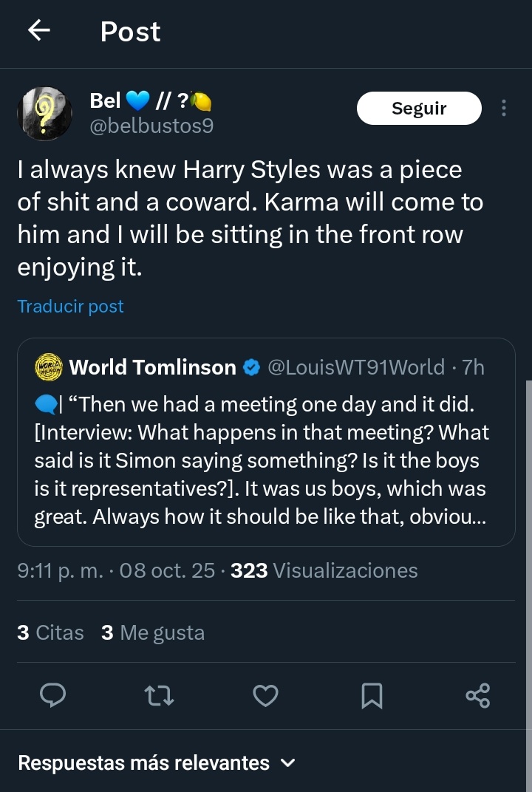This screenshot has height=792, width=532.
Task: Click the @LouisWT91World handle
Action: click(355, 367)
